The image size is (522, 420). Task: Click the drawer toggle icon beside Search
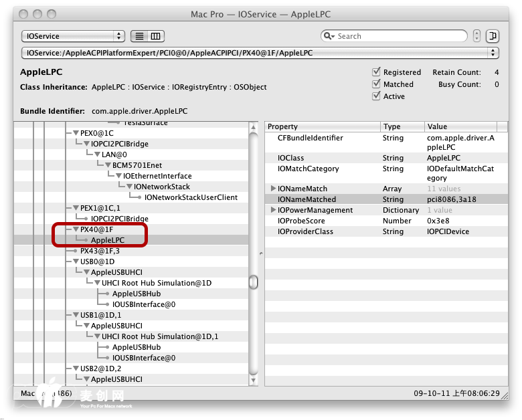click(x=492, y=36)
